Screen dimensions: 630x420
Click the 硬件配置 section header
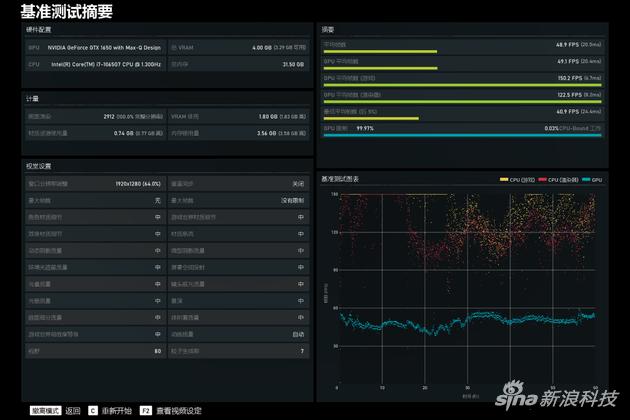39,29
